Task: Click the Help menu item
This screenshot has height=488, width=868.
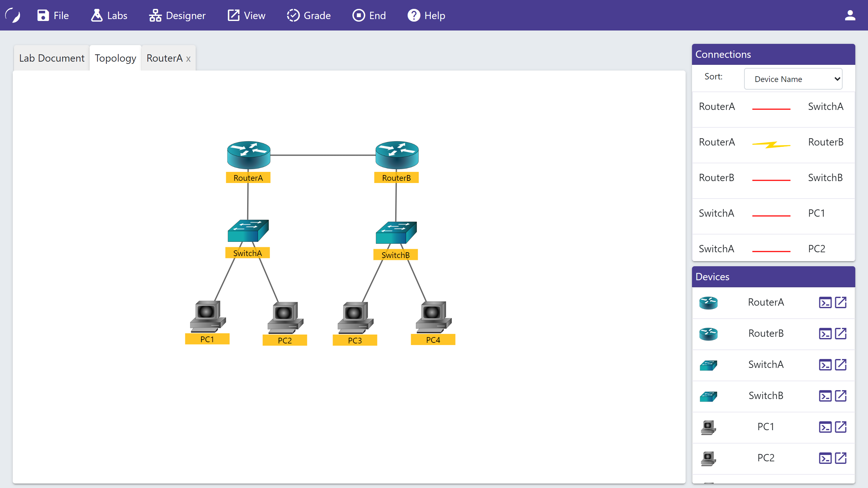Action: coord(426,15)
